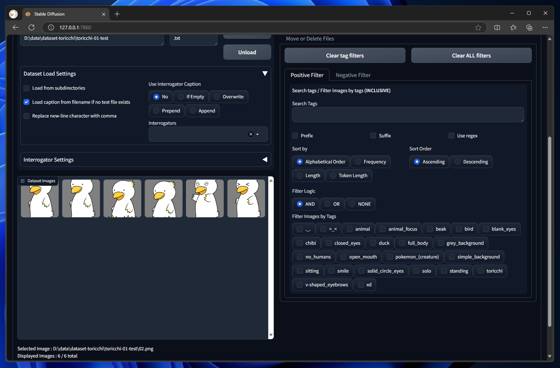Filter images by the no_humans tag
This screenshot has width=560, height=368.
click(x=314, y=257)
